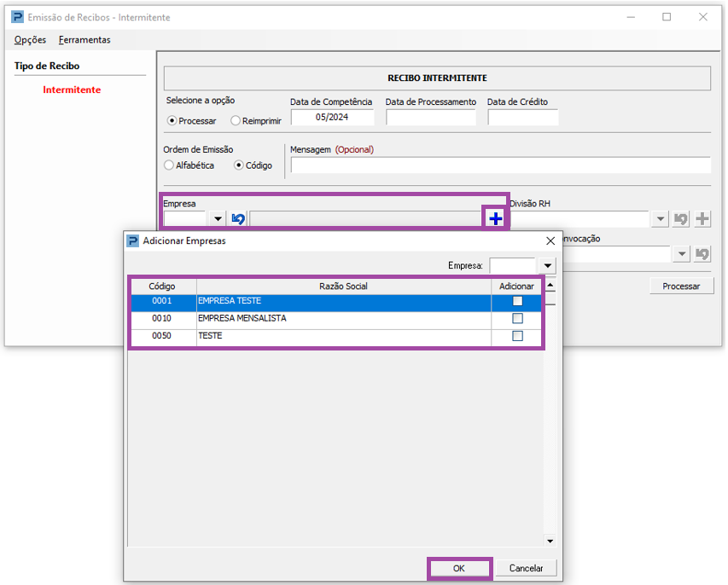The width and height of the screenshot is (728, 585).
Task: Click the Empresa code field in main window
Action: click(x=184, y=218)
